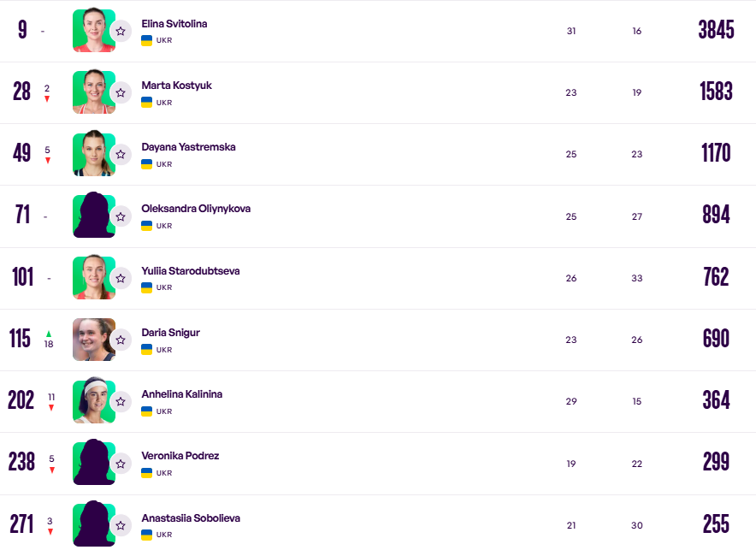
Task: Click Anhelina Kalinina's favorite star icon
Action: coord(121,401)
